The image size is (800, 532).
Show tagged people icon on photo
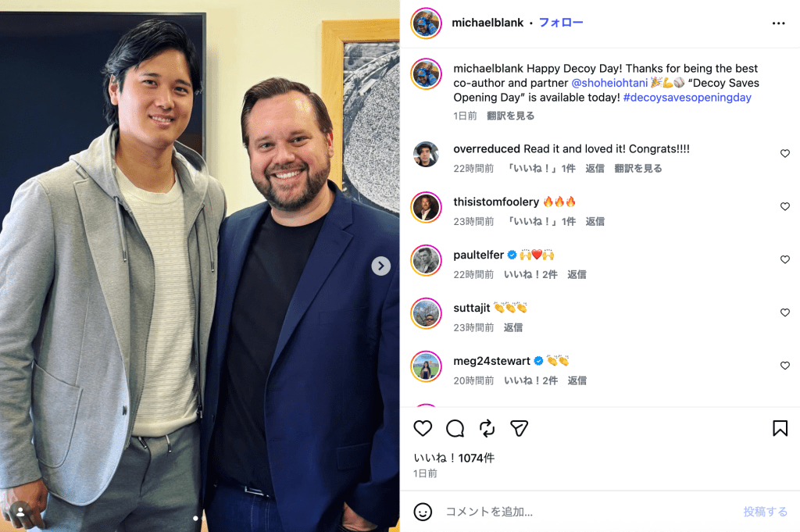20,512
